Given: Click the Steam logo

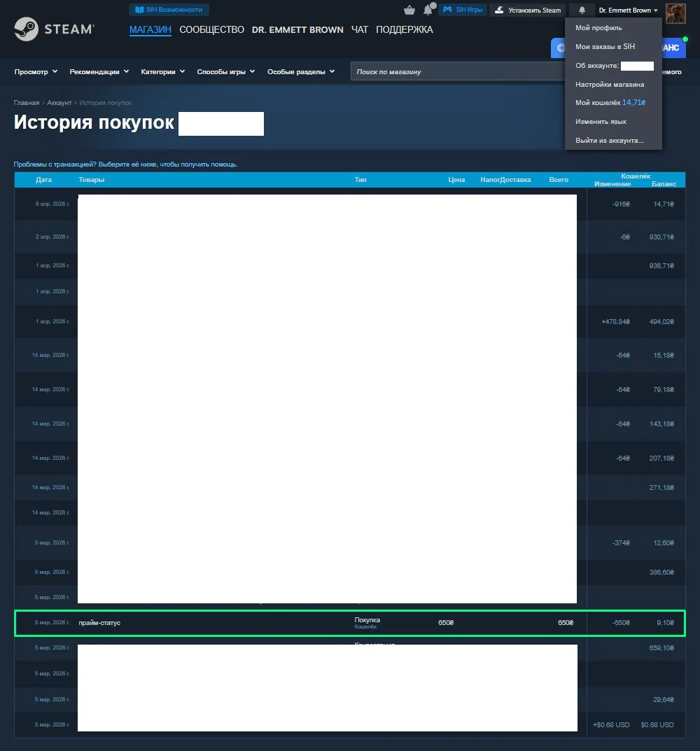Looking at the screenshot, I should coord(54,29).
